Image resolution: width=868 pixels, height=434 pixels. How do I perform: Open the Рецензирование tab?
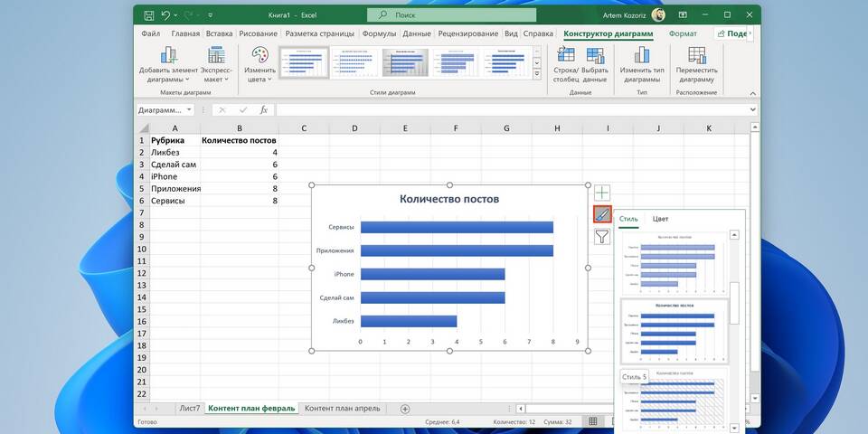pos(467,33)
